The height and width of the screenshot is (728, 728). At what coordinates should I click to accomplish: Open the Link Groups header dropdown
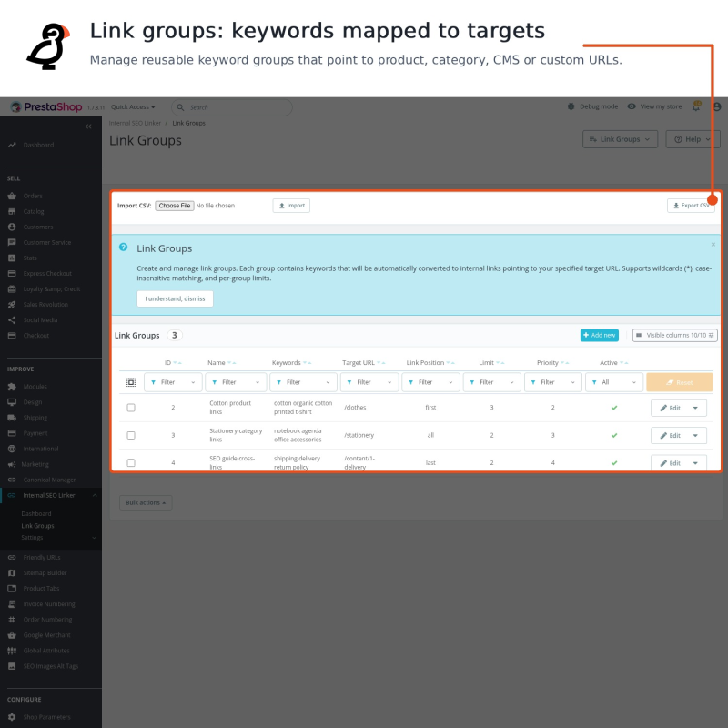620,139
